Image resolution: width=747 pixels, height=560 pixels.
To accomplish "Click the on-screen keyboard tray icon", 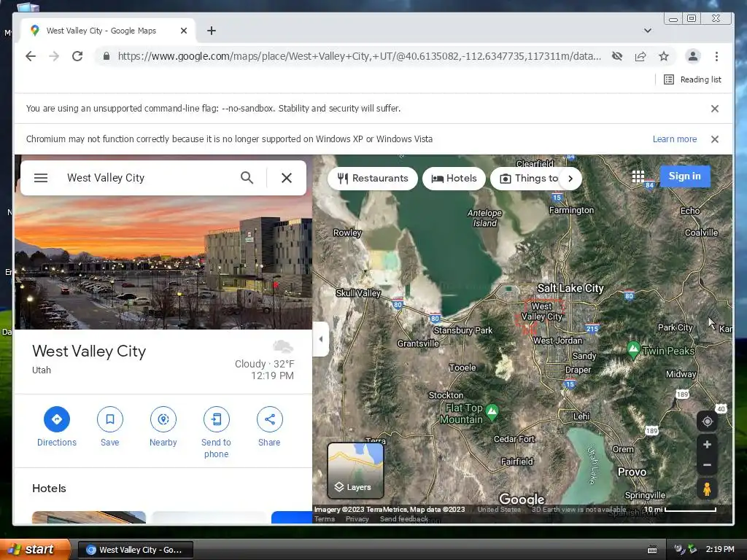I will coord(652,550).
